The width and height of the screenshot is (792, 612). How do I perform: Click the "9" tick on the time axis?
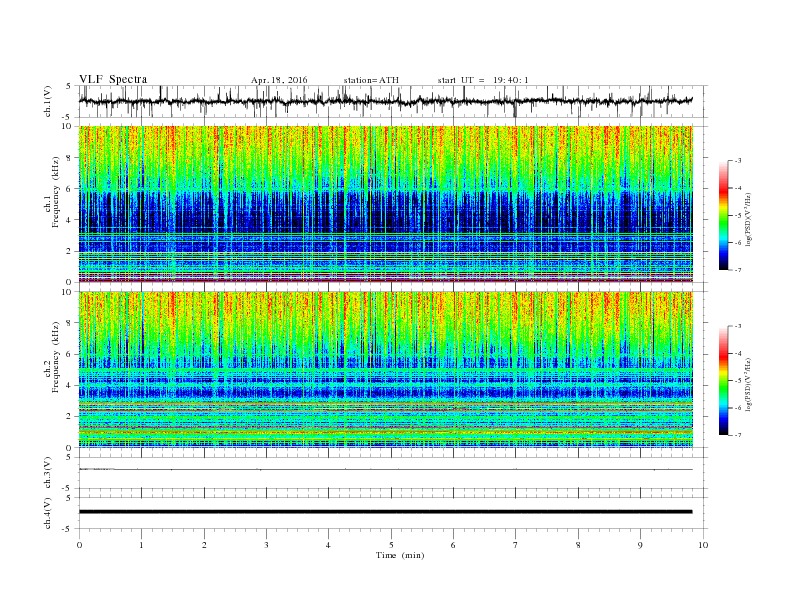coord(640,545)
